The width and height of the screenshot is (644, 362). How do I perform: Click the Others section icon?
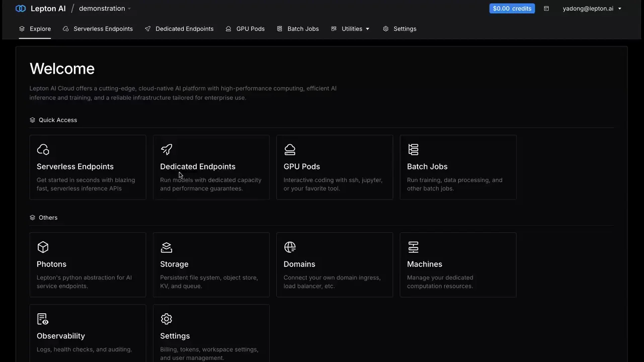(32, 218)
